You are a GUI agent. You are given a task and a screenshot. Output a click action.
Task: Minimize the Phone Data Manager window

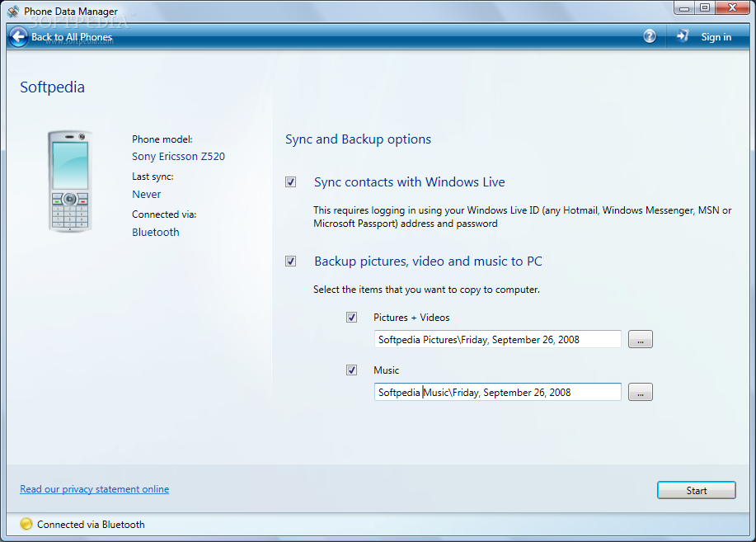pyautogui.click(x=684, y=7)
